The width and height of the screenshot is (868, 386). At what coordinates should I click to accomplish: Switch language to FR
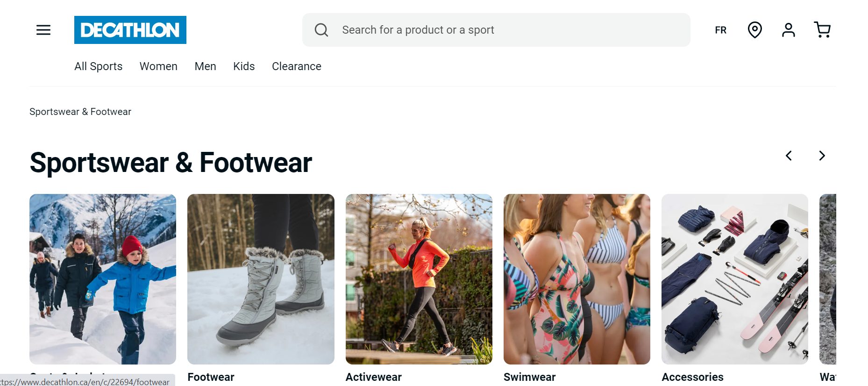pos(720,30)
